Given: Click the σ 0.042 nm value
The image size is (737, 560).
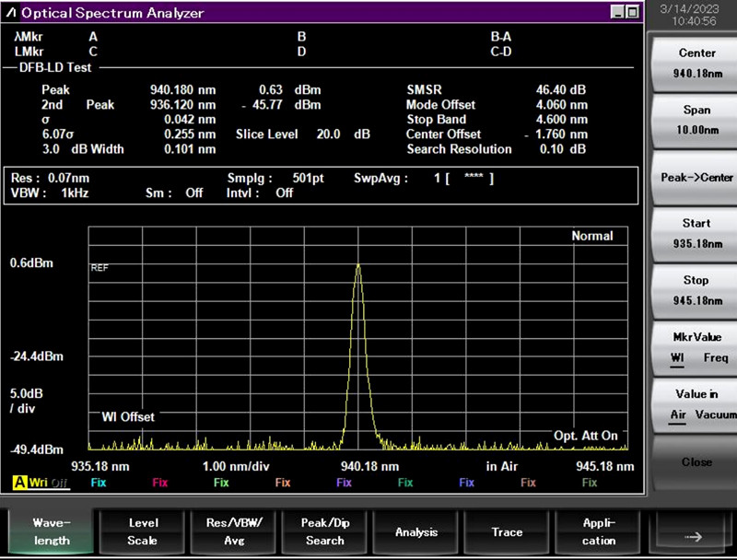Looking at the screenshot, I should [x=190, y=120].
